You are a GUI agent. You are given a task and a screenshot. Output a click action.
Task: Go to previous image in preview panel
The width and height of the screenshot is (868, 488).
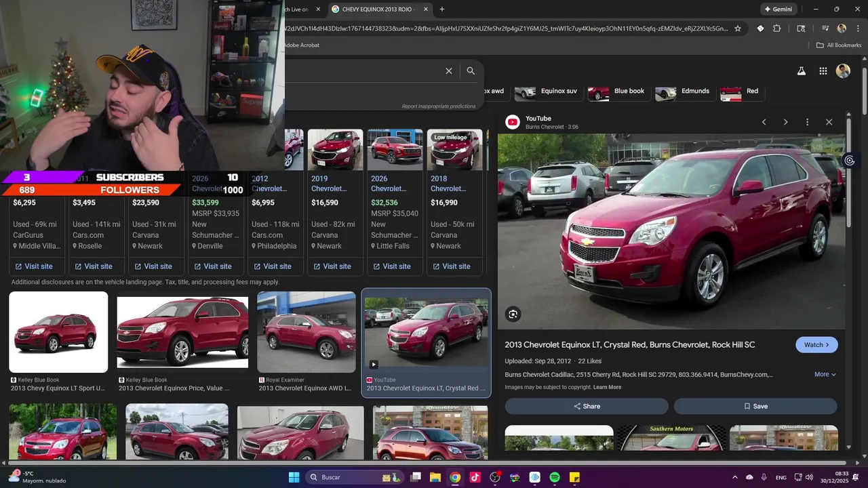[x=764, y=122]
